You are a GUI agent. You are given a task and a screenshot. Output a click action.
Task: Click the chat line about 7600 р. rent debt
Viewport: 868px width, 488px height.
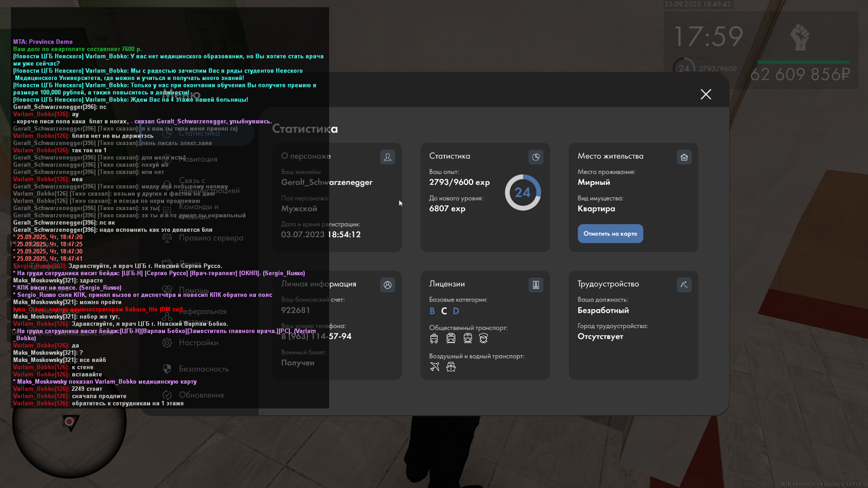(77, 49)
